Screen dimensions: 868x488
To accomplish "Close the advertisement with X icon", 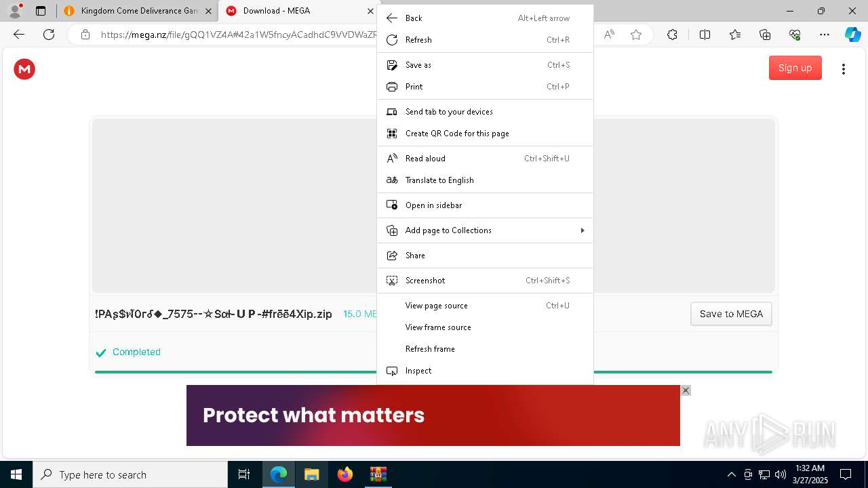I will coord(686,390).
